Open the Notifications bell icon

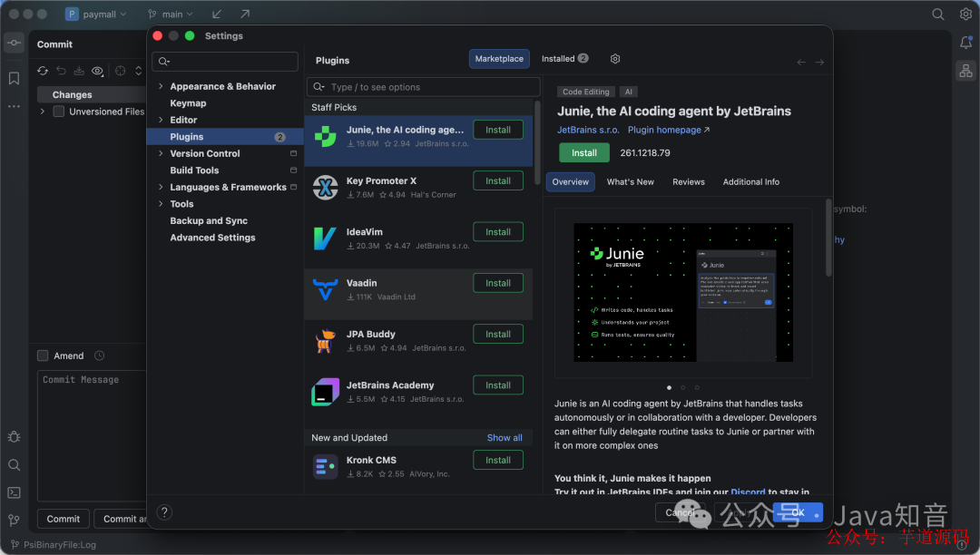(965, 43)
